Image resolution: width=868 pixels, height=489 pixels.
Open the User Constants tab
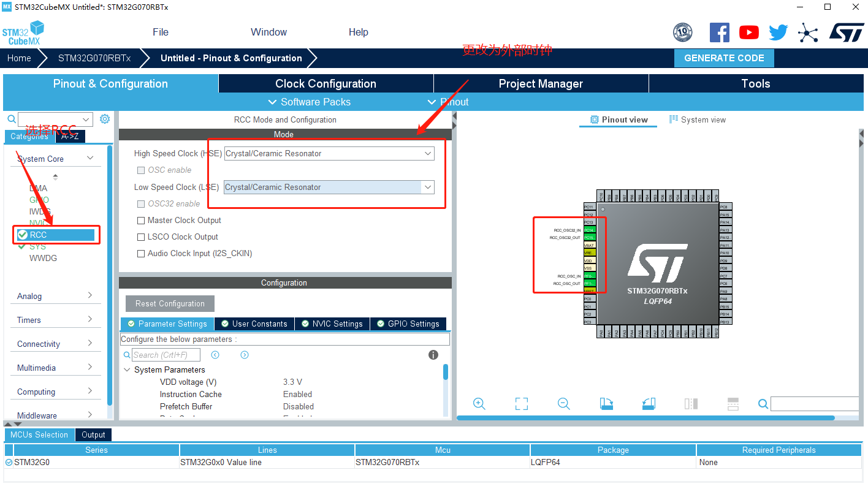point(254,324)
